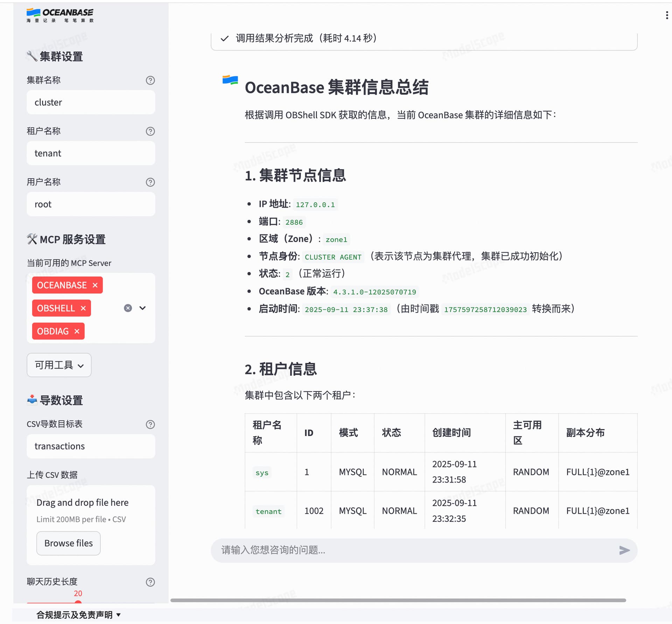Click tenant ID cell 1002
Image resolution: width=672 pixels, height=624 pixels.
[x=314, y=511]
